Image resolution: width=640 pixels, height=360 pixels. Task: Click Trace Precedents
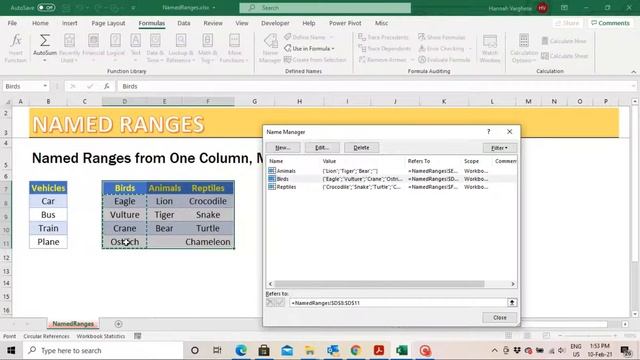[383, 37]
